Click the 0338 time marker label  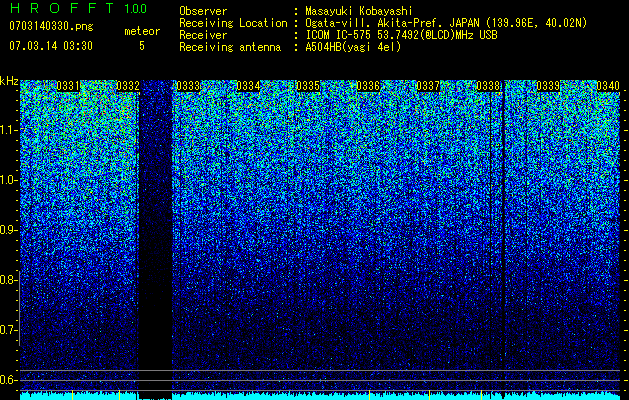tap(488, 86)
